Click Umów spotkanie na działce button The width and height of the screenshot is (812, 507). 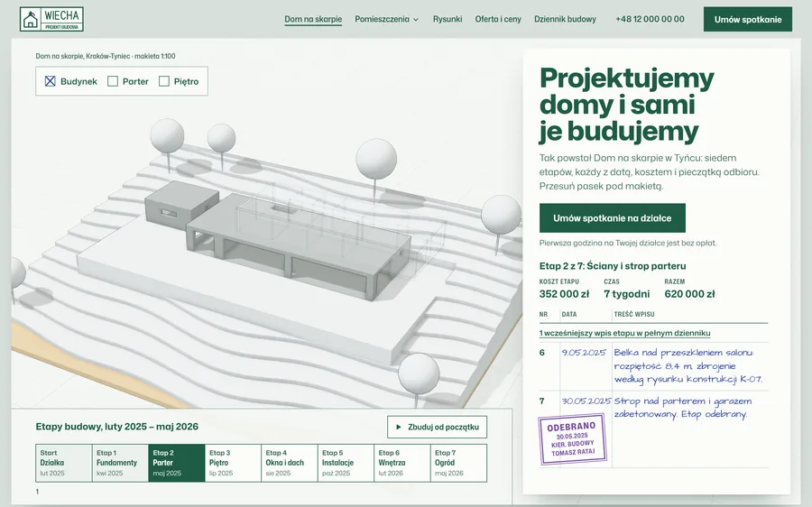coord(612,218)
